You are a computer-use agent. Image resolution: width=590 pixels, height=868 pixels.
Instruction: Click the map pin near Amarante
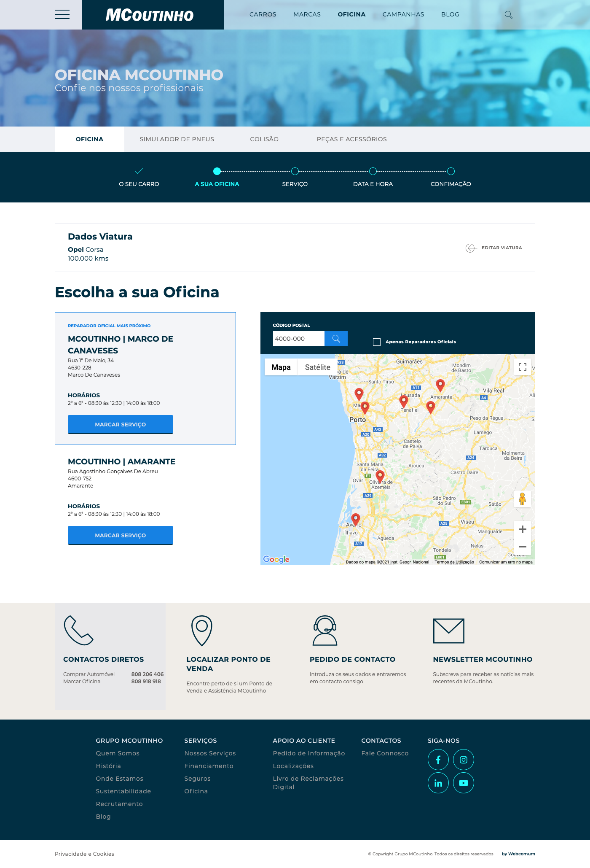click(440, 385)
